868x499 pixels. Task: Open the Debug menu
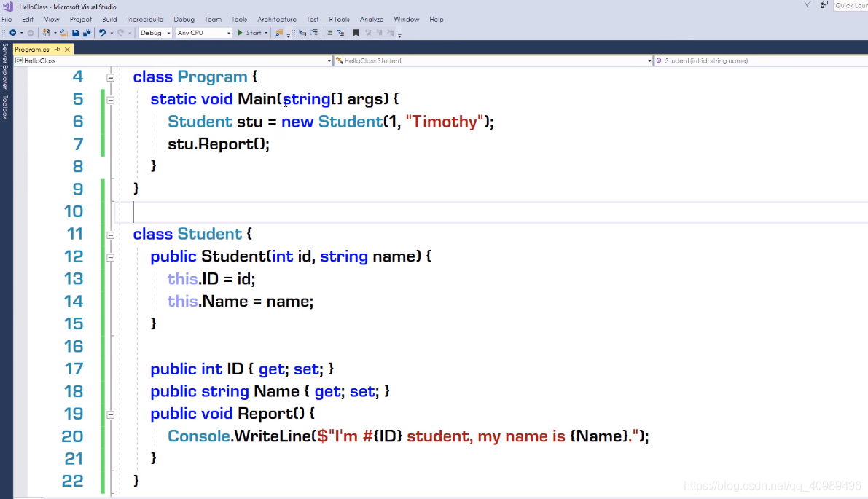coord(184,20)
